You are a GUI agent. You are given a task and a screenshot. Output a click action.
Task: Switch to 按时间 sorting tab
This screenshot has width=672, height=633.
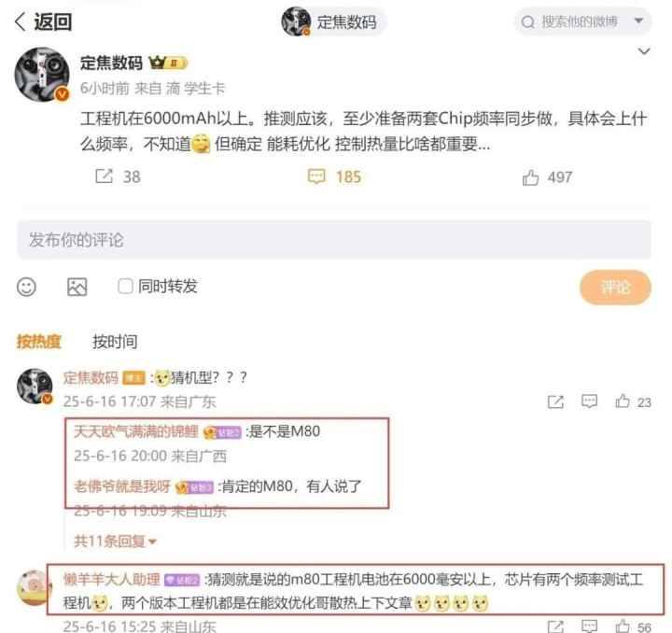[x=116, y=342]
